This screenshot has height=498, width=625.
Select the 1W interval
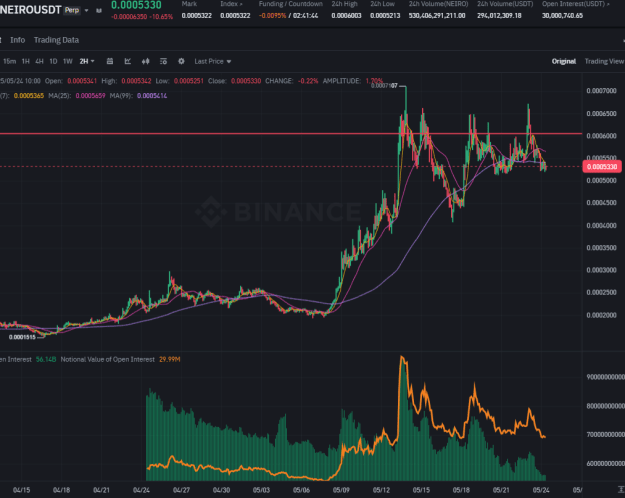pos(68,61)
